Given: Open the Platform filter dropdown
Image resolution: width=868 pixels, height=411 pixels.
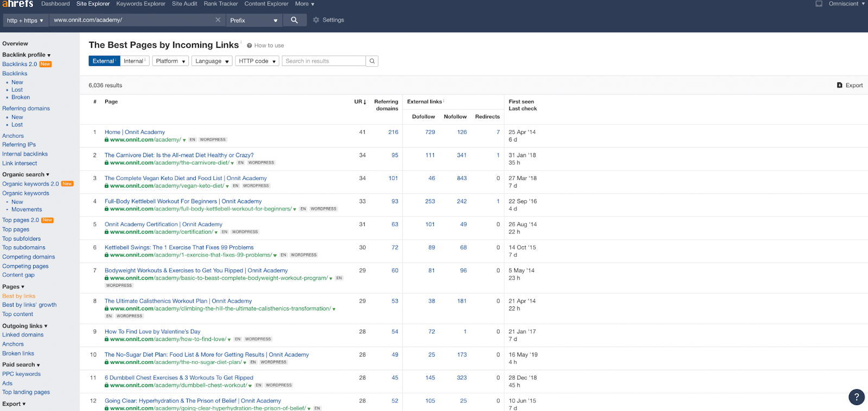Looking at the screenshot, I should tap(170, 61).
